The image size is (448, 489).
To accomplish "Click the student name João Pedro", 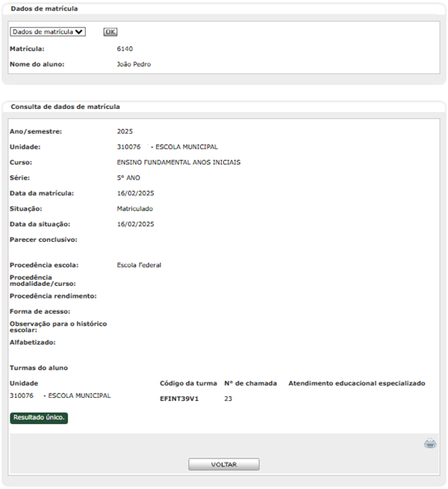I will pos(134,64).
